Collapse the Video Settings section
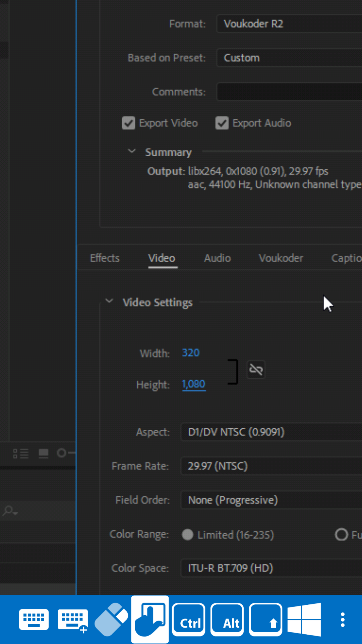This screenshot has width=362, height=644. click(x=109, y=301)
